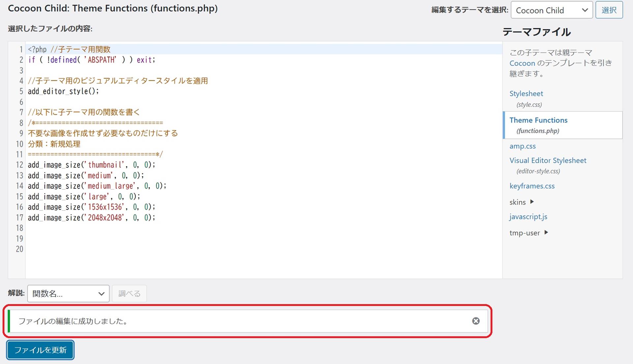Click the add_editor_style() code line
The width and height of the screenshot is (633, 364).
[63, 91]
